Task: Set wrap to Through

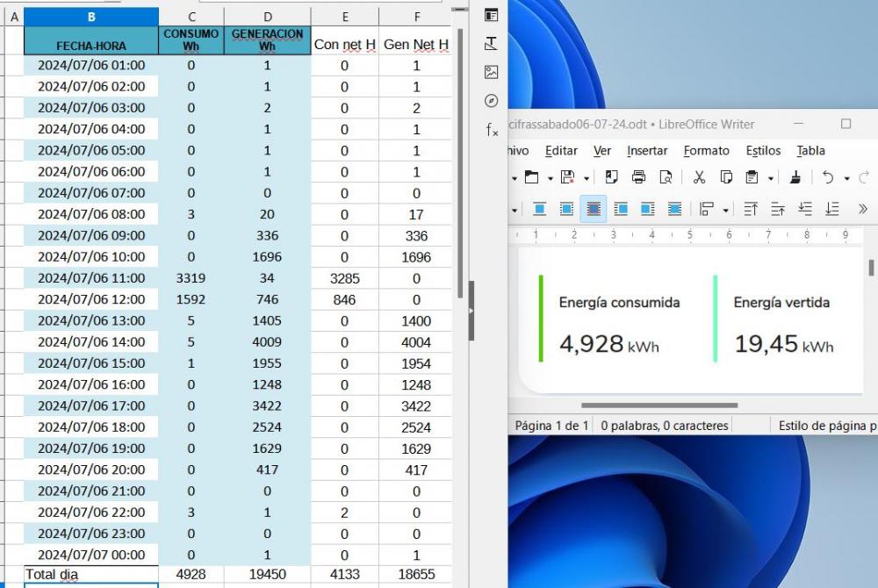Action: [674, 209]
